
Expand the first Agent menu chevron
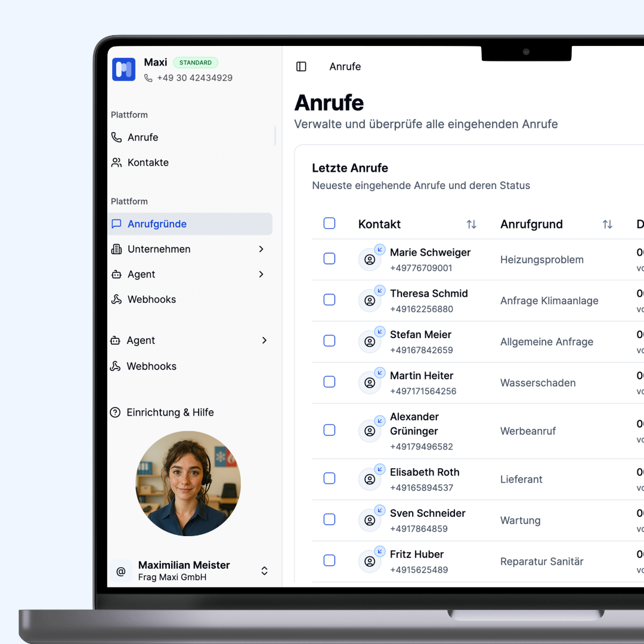(x=261, y=274)
